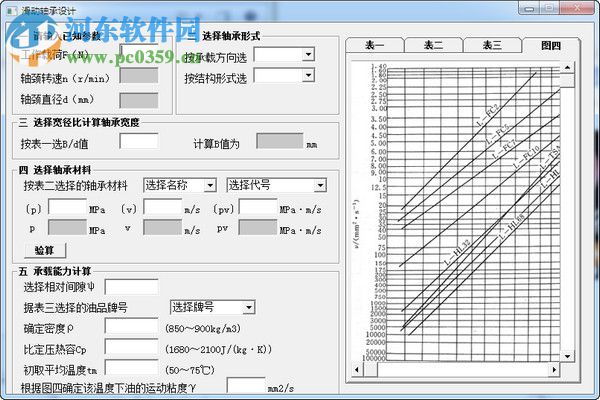Click the 计算B值为 result field
Screen dimensions: 600x400
[280, 141]
